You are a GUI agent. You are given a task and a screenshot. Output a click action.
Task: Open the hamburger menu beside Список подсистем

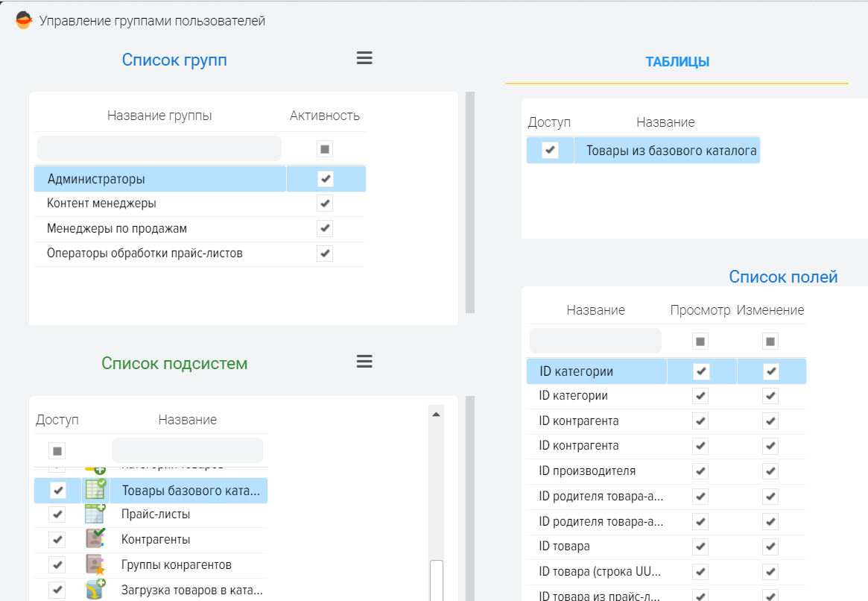364,362
